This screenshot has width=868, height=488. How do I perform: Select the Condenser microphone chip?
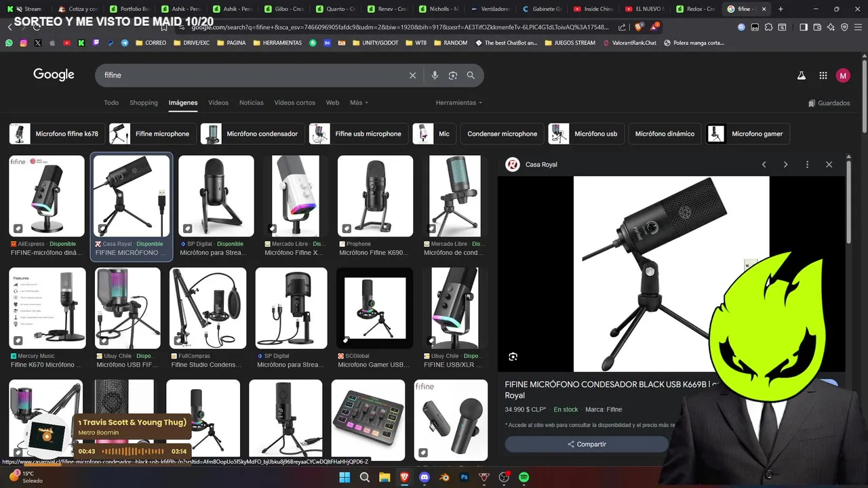[502, 134]
